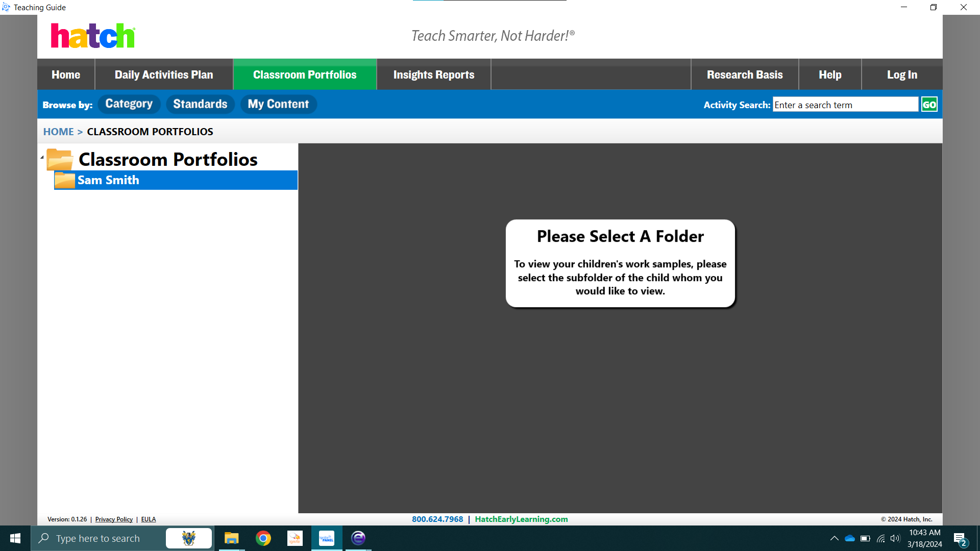Click the Version: 0.1.26 text
Screen dimensions: 980x551
pyautogui.click(x=67, y=519)
